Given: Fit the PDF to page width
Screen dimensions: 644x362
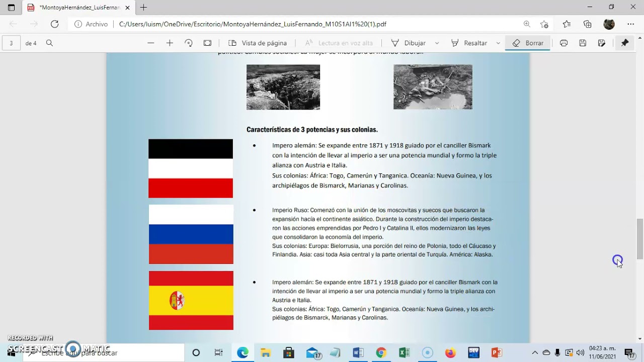Looking at the screenshot, I should pos(207,43).
